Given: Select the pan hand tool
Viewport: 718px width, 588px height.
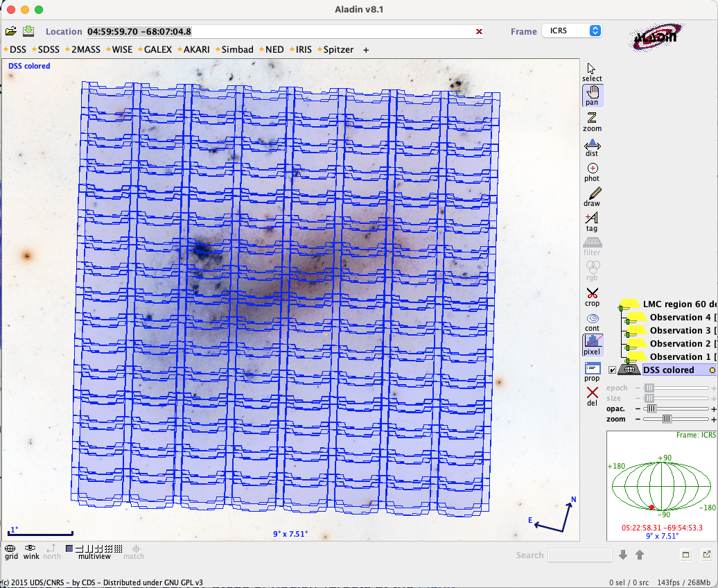Looking at the screenshot, I should (x=592, y=96).
